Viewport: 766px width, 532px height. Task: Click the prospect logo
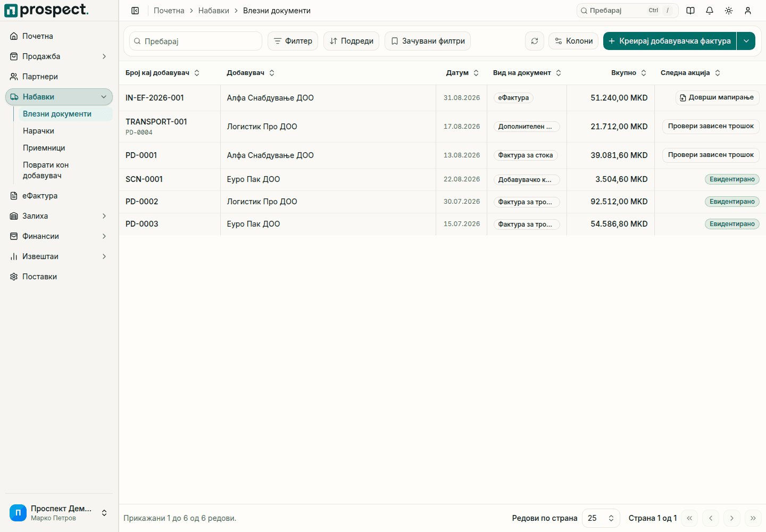pyautogui.click(x=46, y=10)
